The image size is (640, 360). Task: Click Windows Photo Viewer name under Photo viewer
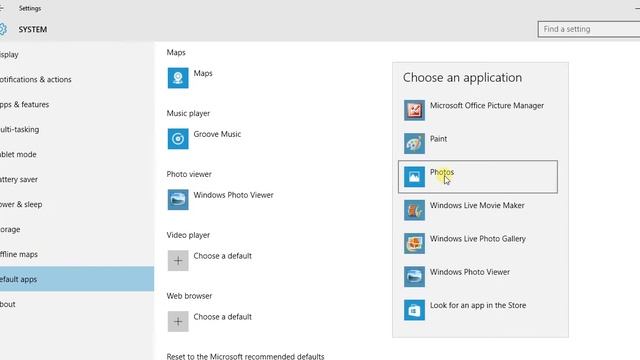pyautogui.click(x=233, y=195)
